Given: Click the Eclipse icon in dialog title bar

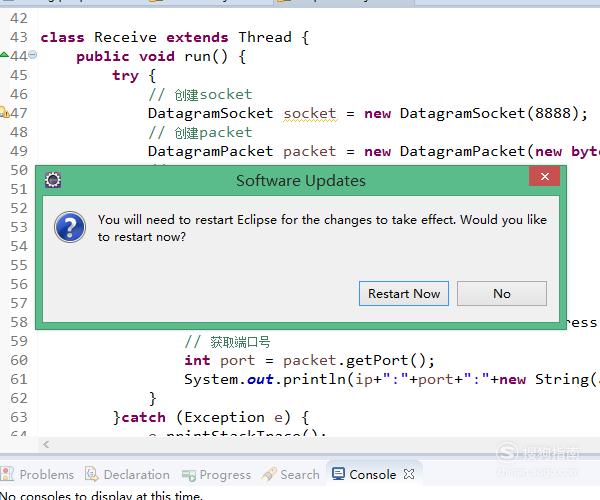Looking at the screenshot, I should coord(53,180).
